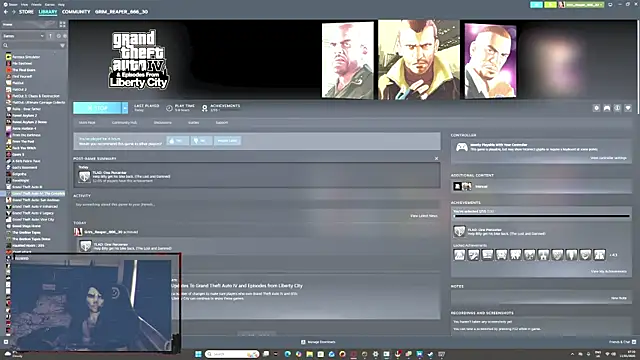Click the blue announcements button top right

click(536, 5)
